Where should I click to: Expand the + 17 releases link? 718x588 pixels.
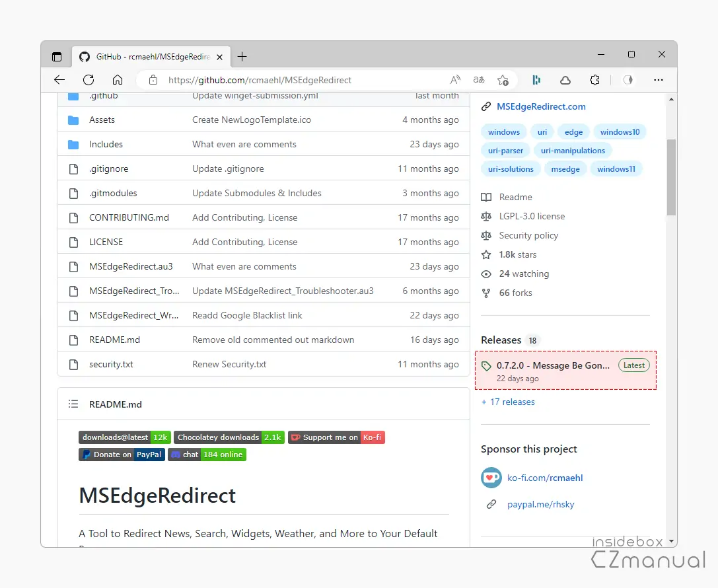(x=508, y=402)
